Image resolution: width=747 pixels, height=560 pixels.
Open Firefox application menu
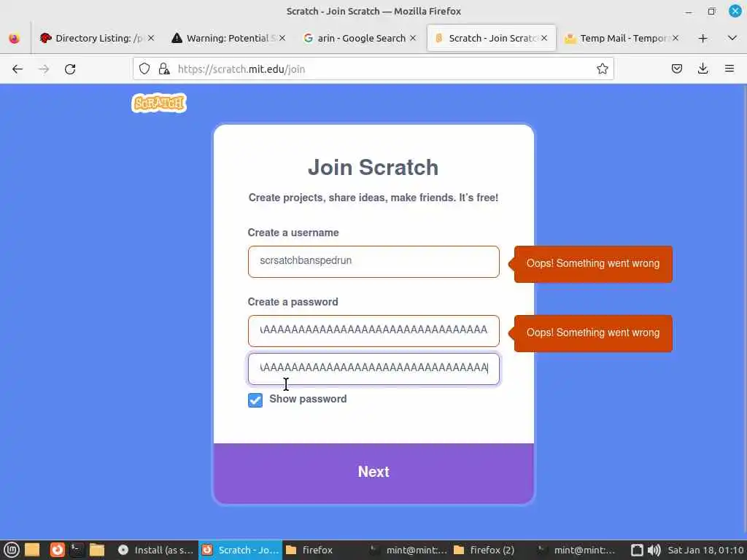(729, 69)
